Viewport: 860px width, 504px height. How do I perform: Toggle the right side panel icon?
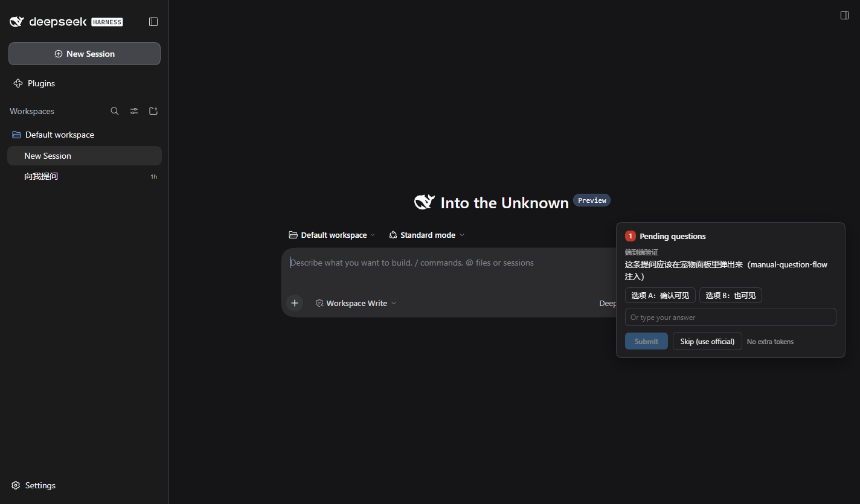click(x=845, y=15)
